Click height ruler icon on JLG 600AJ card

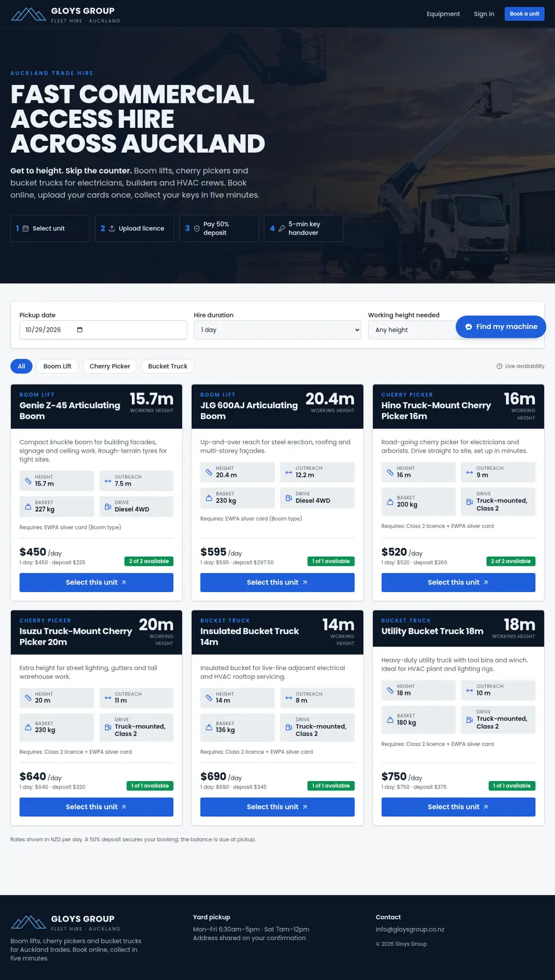tap(209, 472)
